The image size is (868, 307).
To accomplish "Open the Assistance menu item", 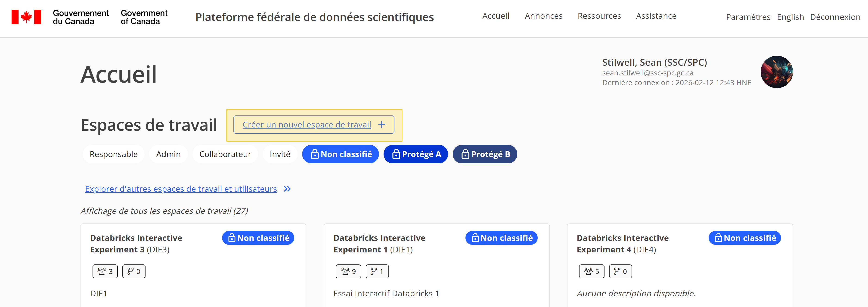I will pos(656,16).
